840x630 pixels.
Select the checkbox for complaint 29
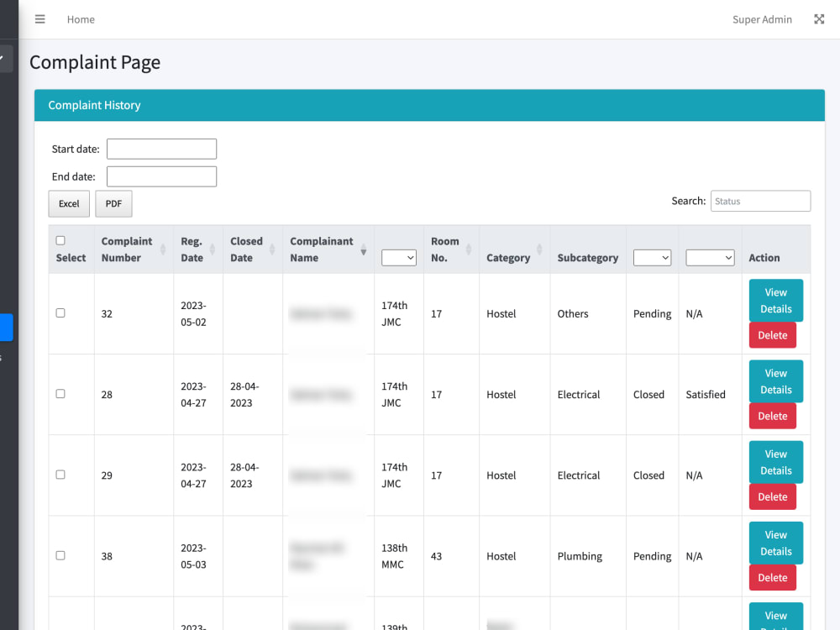(60, 475)
